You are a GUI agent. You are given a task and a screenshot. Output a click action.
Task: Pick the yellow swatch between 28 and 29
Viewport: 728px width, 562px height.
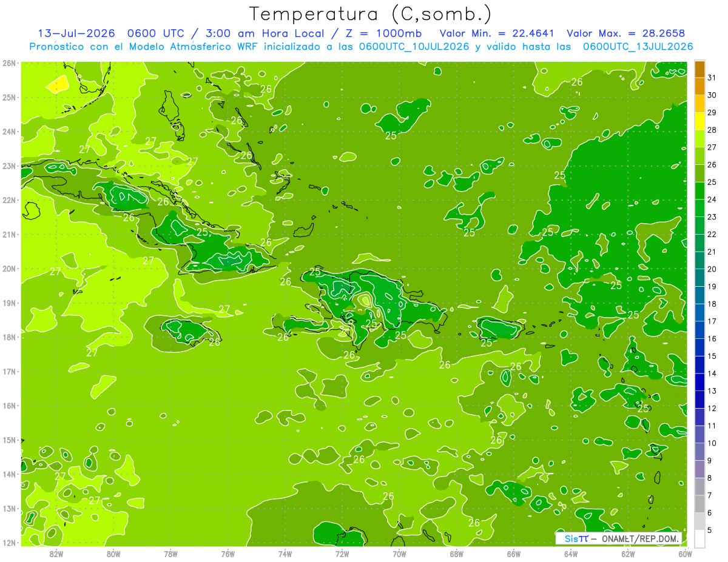699,121
